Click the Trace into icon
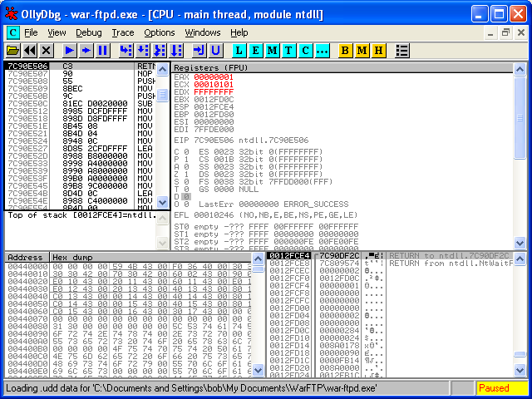 click(160, 51)
